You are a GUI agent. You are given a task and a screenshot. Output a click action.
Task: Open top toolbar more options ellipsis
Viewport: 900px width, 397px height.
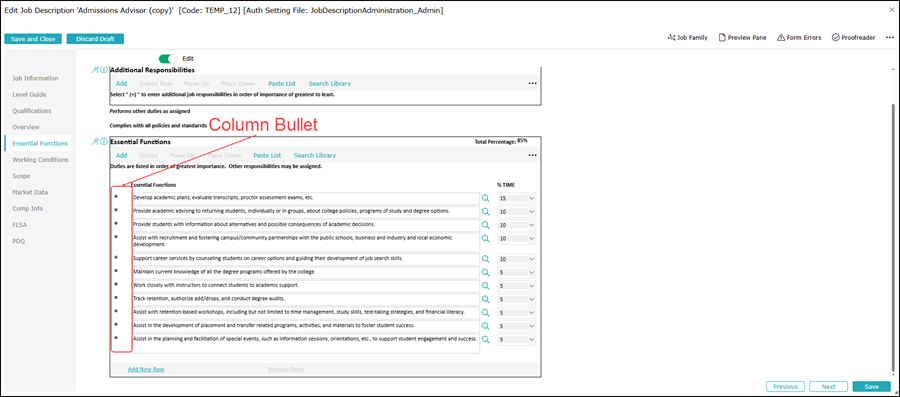[890, 37]
